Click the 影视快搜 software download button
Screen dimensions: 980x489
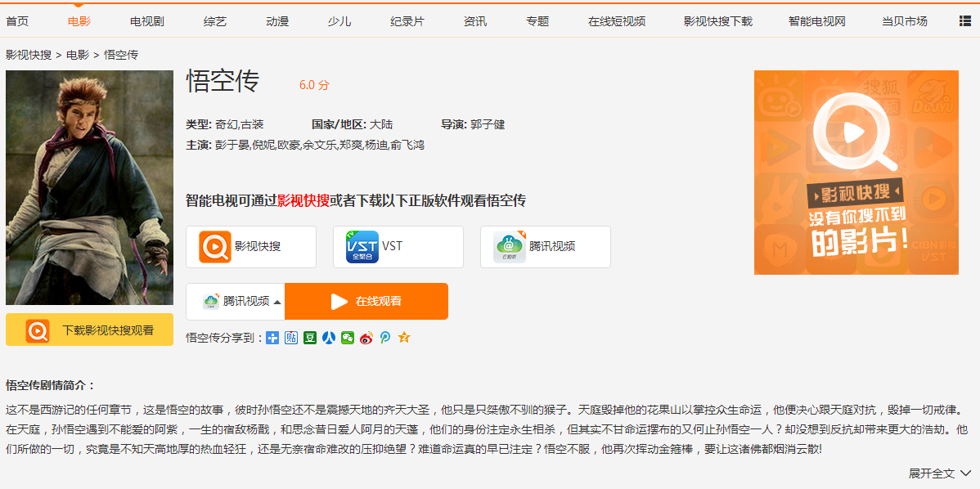coord(251,247)
